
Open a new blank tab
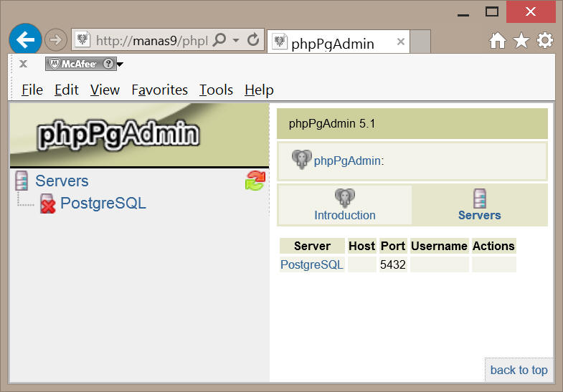[420, 42]
